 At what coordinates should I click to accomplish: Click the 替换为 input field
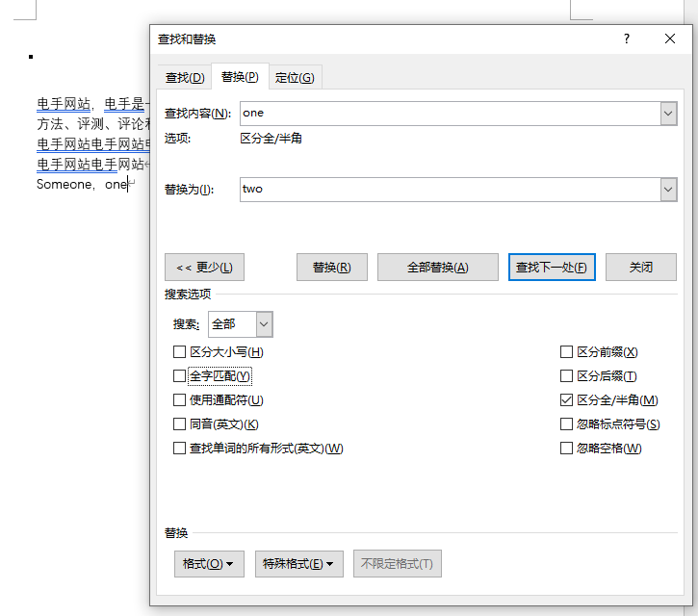coord(450,190)
